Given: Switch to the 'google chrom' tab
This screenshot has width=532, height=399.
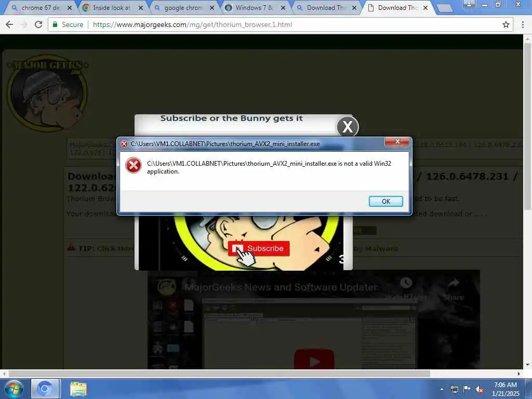Looking at the screenshot, I should point(183,7).
